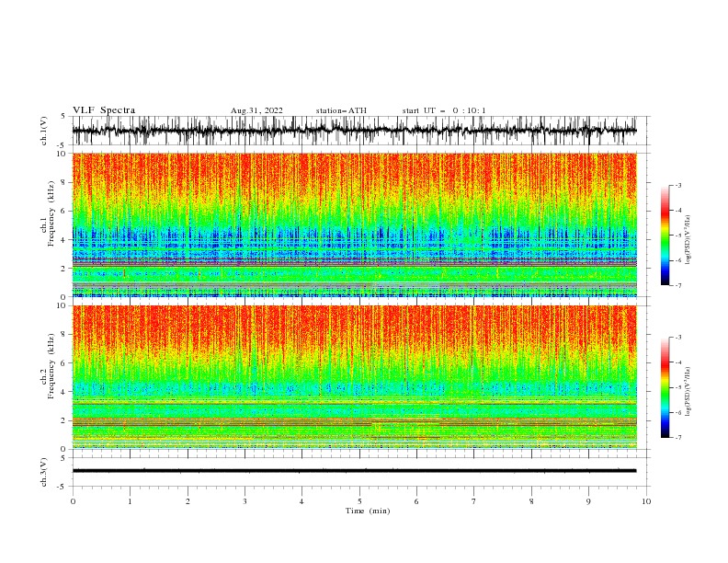Click the "3" tick on the time axis

[x=245, y=501]
